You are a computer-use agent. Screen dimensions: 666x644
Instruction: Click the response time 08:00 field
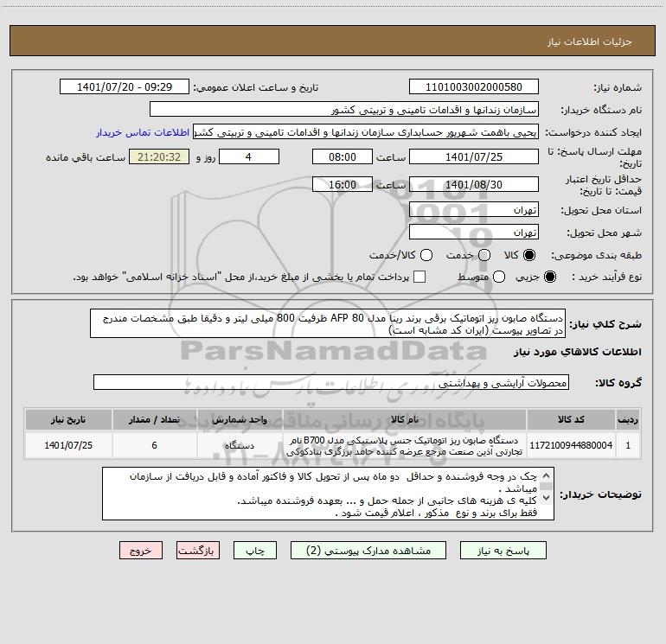pyautogui.click(x=343, y=157)
